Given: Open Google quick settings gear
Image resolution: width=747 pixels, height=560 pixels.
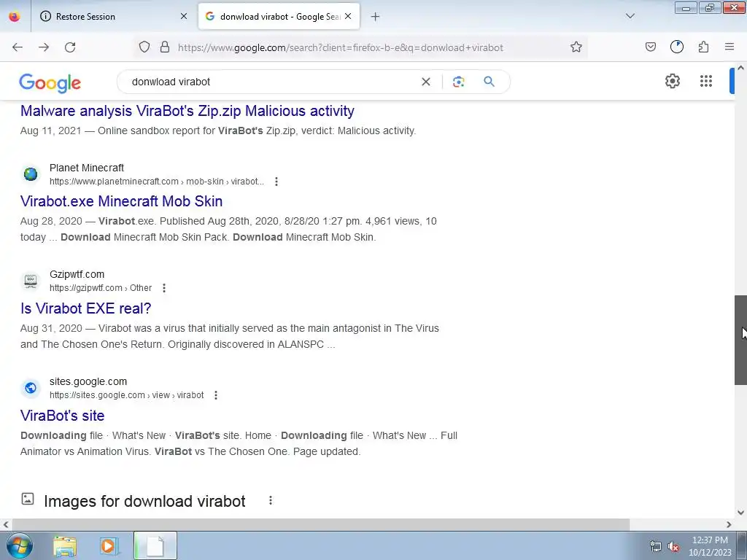Looking at the screenshot, I should point(672,81).
